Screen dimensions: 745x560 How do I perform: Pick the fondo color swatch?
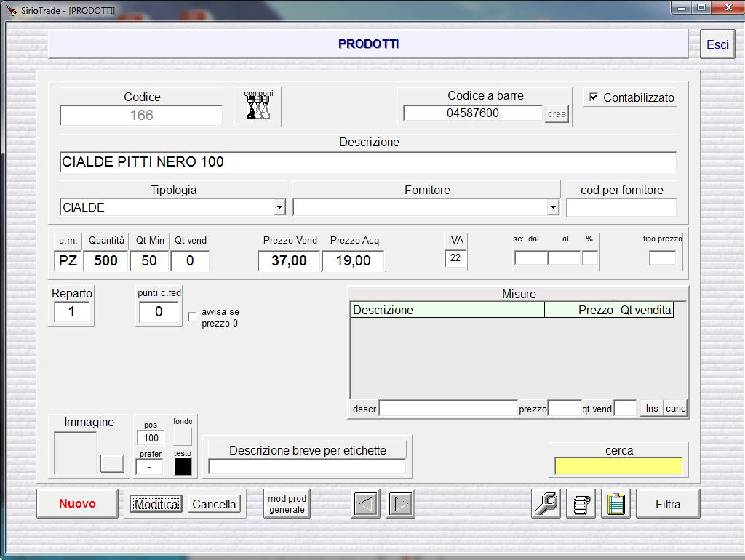pyautogui.click(x=183, y=436)
